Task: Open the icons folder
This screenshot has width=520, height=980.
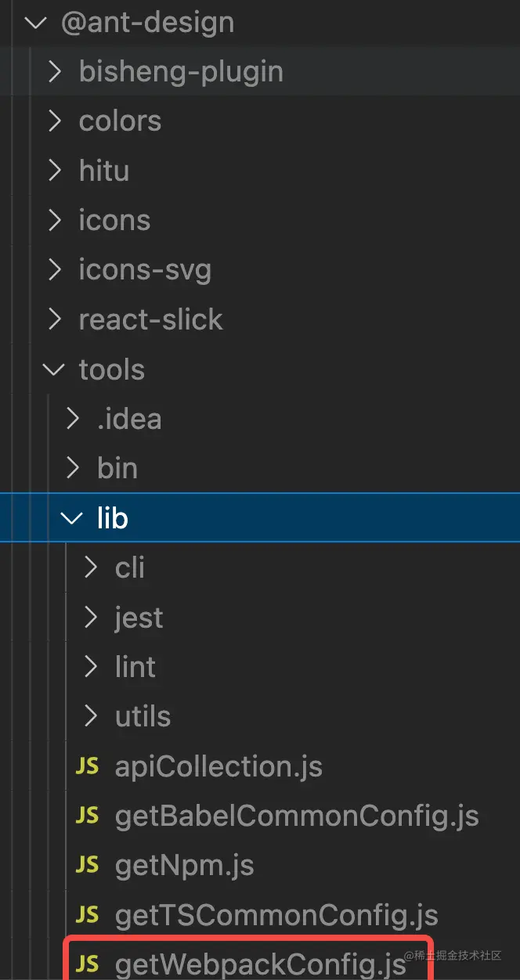Action: pyautogui.click(x=114, y=221)
